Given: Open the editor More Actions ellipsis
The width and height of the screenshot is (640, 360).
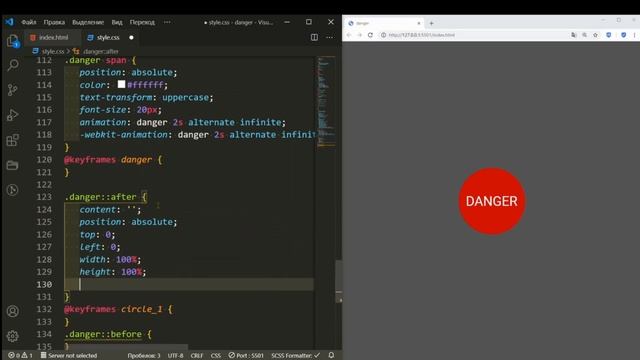Looking at the screenshot, I should pos(329,38).
